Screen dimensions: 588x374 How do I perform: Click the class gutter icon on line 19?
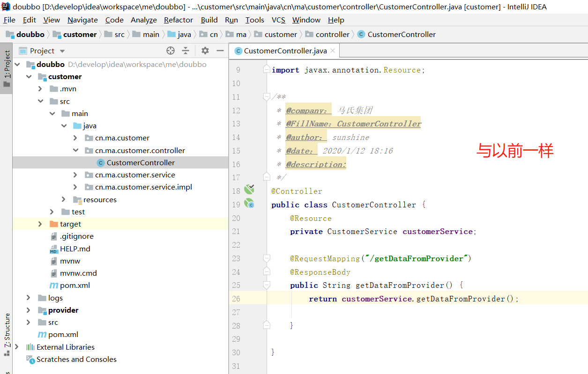(x=249, y=204)
